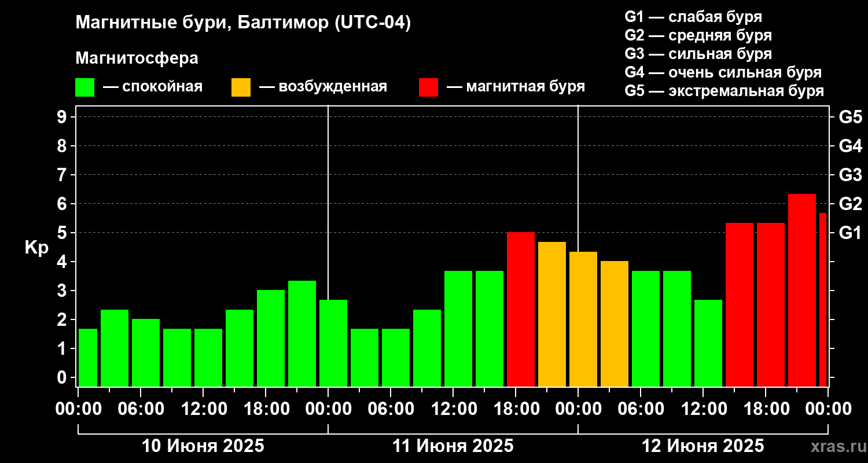The height and width of the screenshot is (463, 868).
Task: Click the '9' value on the Kp axis
Action: [x=63, y=117]
